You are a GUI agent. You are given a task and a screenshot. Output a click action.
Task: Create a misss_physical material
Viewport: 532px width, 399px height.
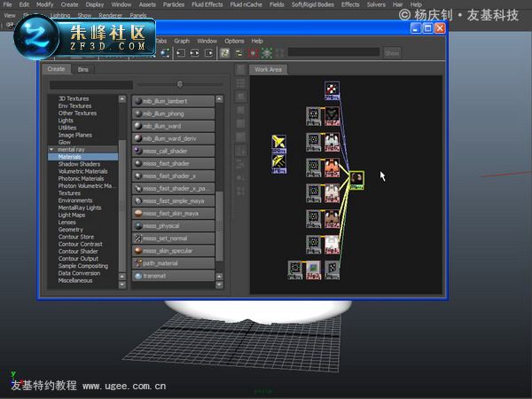174,226
